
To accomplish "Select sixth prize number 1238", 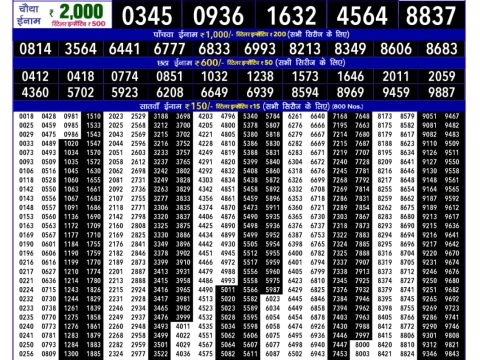I will point(260,76).
